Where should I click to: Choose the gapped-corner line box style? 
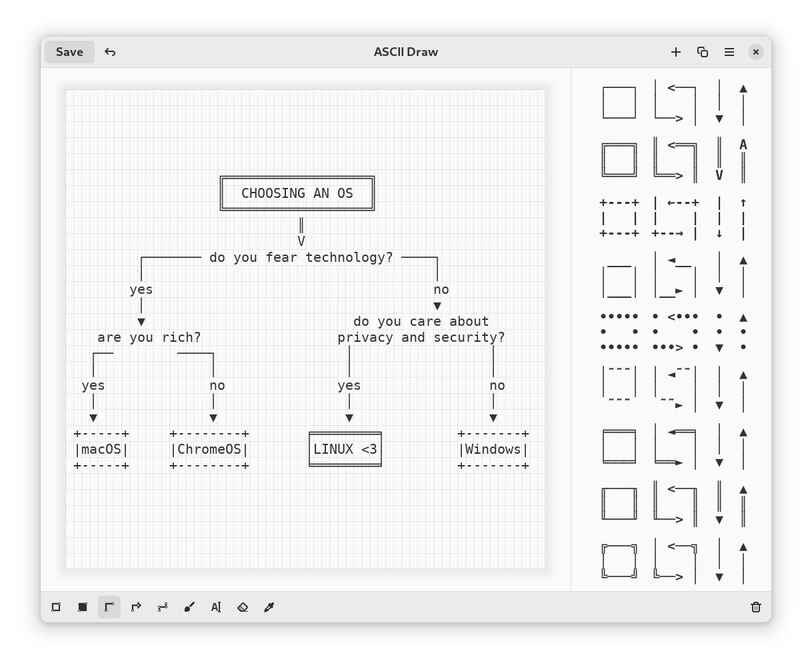675,275
